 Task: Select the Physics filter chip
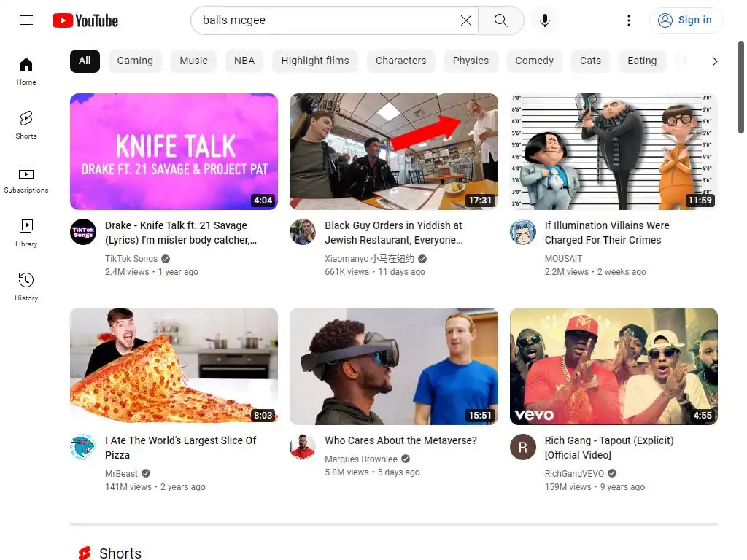point(471,61)
